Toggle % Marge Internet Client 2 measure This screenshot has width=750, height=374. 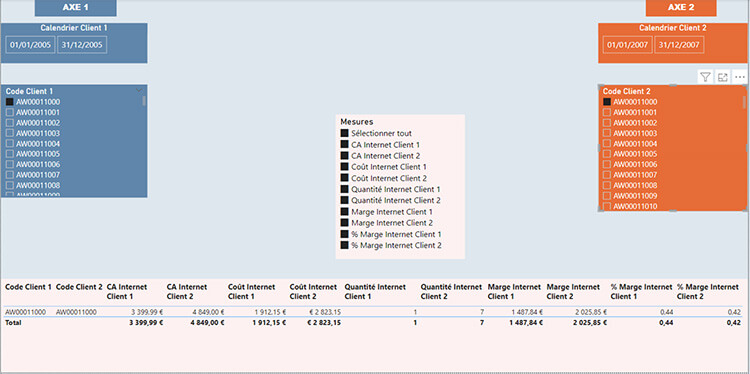coord(344,245)
